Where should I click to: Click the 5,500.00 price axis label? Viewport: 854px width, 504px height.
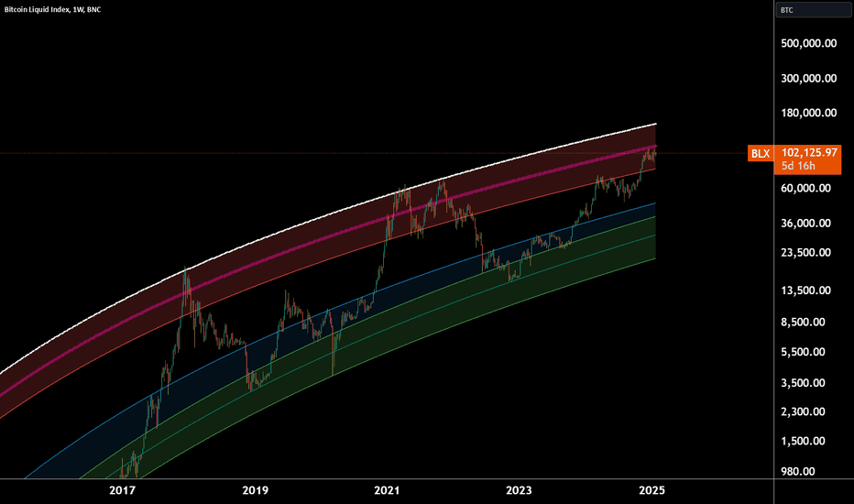tap(803, 352)
